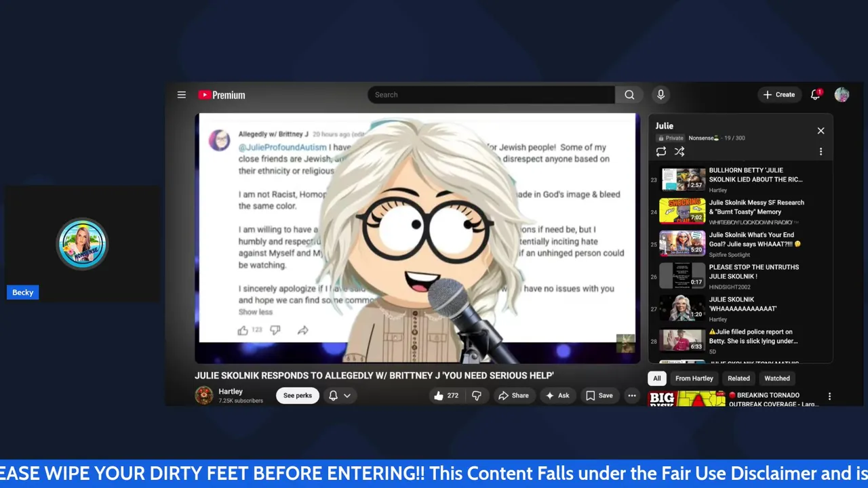Ask about this video
Viewport: 868px width, 488px height.
click(557, 396)
